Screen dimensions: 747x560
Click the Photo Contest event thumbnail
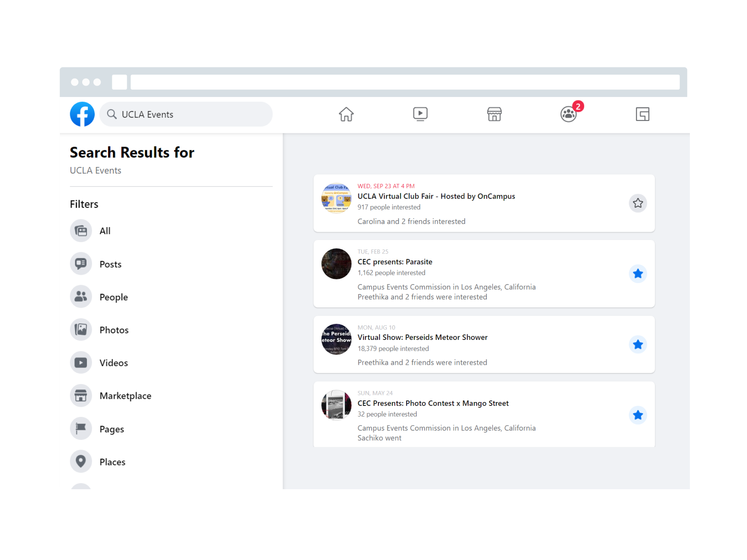[336, 405]
